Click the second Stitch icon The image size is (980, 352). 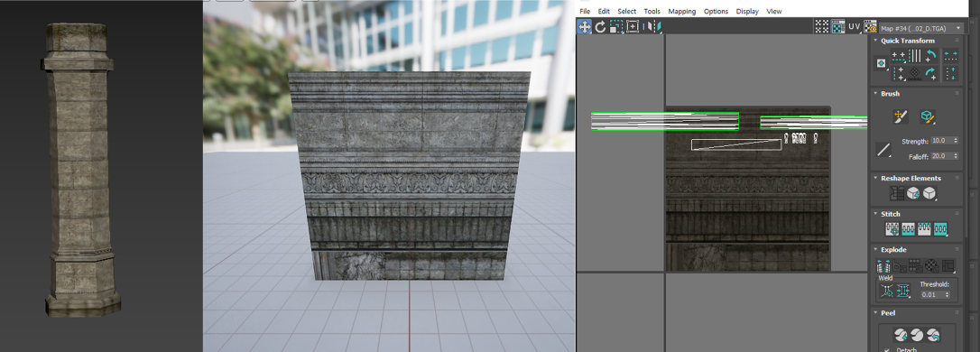[x=908, y=229]
